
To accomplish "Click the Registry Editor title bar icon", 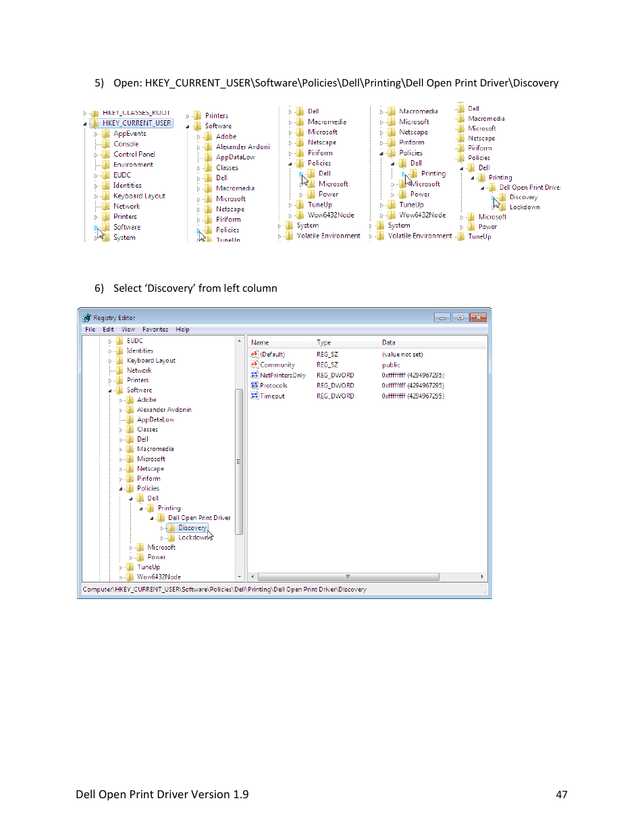I will point(87,317).
